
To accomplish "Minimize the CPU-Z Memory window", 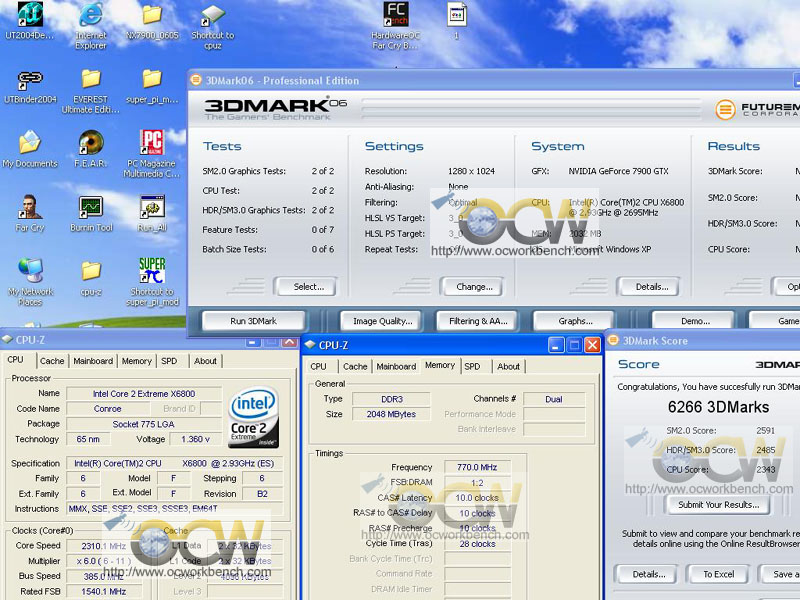I will coord(556,345).
